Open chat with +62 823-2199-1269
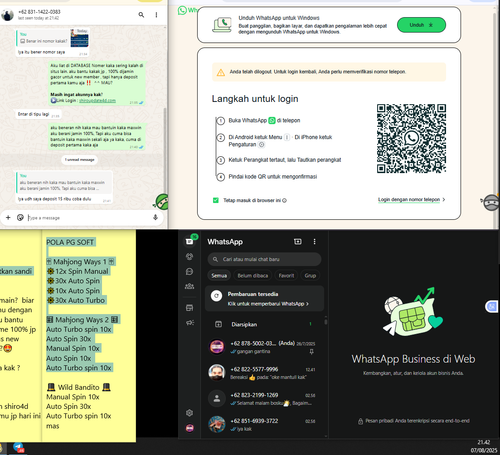Image resolution: width=500 pixels, height=455 pixels. [x=264, y=399]
